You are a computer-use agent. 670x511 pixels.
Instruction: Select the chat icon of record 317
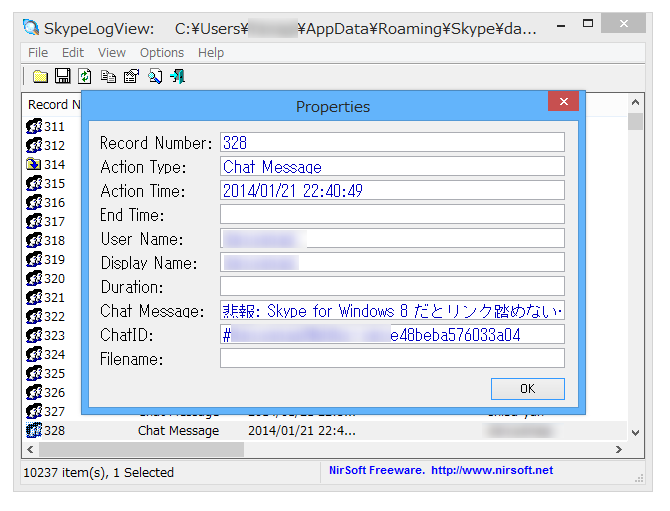click(x=34, y=221)
